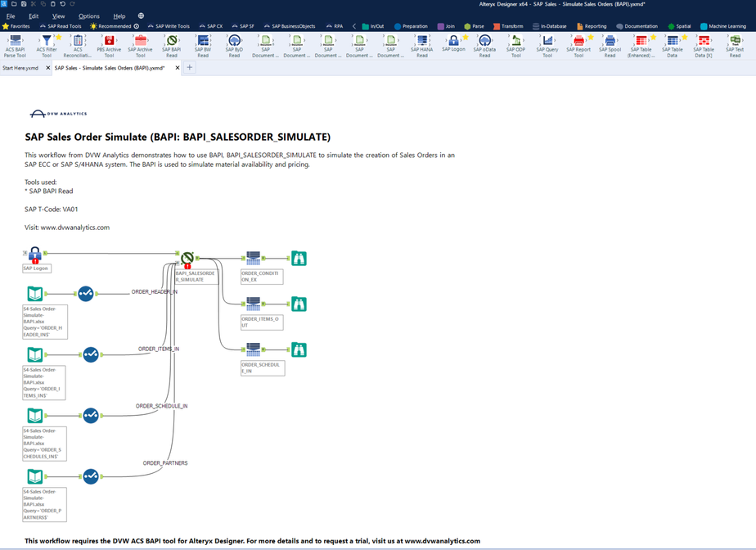This screenshot has height=550, width=756.
Task: Click the Undo icon in title bar
Action: point(63,4)
